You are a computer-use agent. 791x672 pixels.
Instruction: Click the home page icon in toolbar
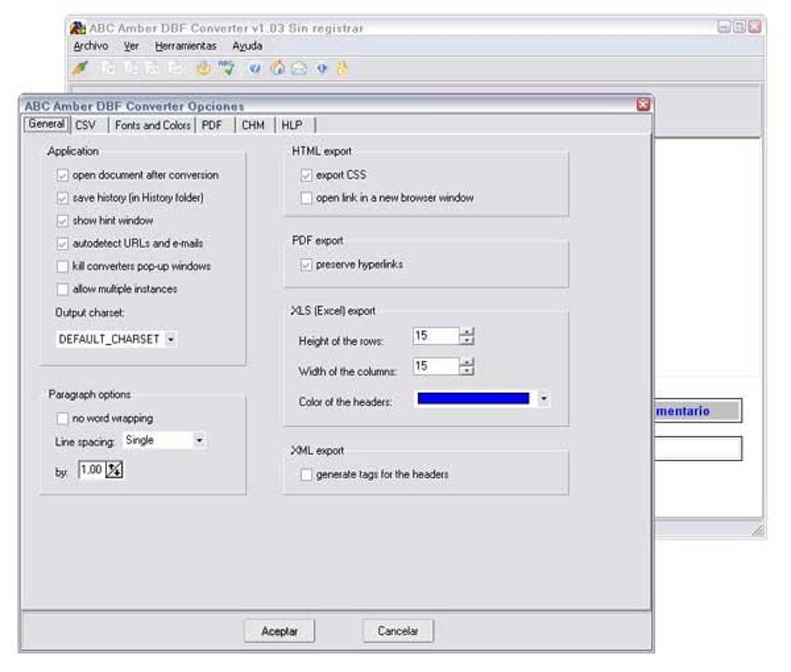click(278, 67)
